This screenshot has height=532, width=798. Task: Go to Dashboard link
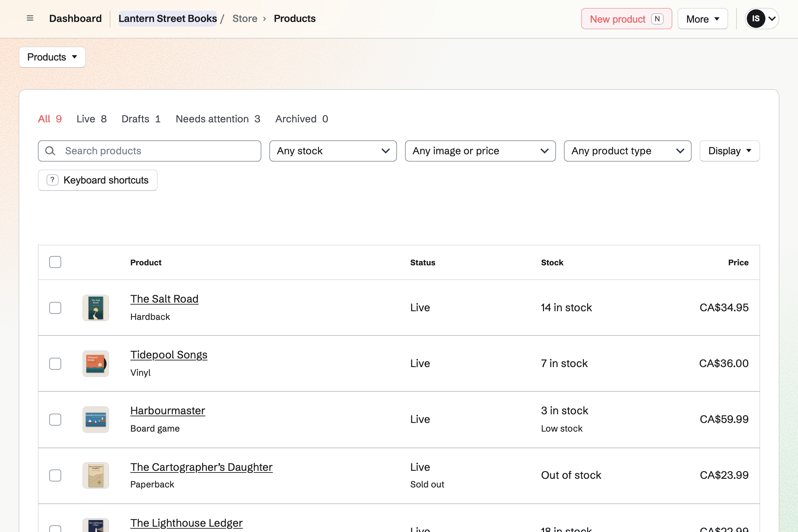tap(75, 18)
